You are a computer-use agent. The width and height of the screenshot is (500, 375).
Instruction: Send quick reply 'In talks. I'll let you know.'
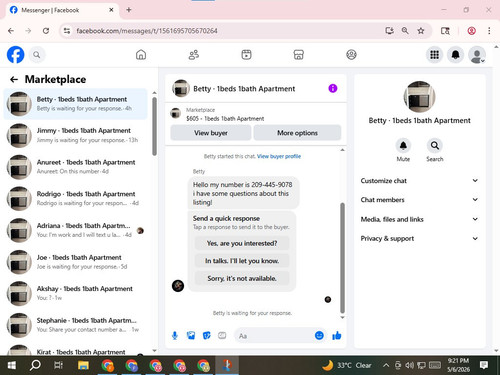pyautogui.click(x=242, y=261)
